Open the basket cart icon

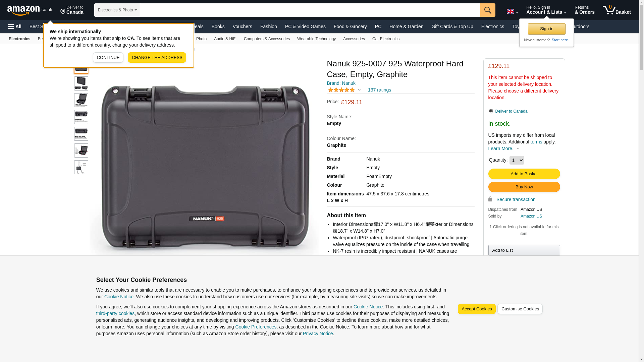(x=616, y=10)
